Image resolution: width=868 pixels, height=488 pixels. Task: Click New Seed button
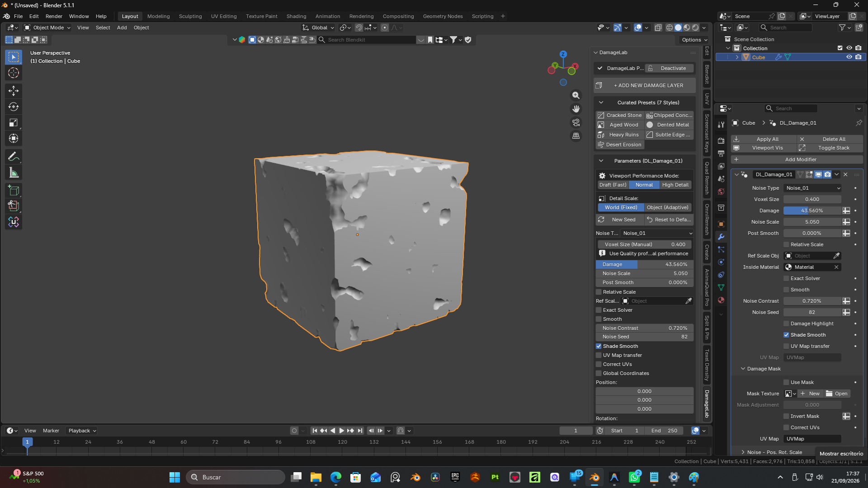point(619,220)
